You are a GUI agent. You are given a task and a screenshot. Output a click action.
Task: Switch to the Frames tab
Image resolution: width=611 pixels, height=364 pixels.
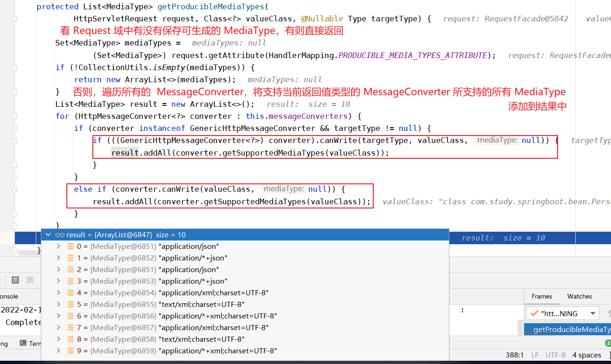click(x=542, y=296)
